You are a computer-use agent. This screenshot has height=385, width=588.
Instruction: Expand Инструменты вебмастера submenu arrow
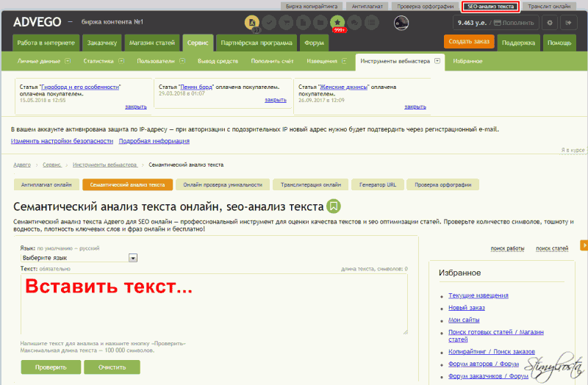pos(437,61)
